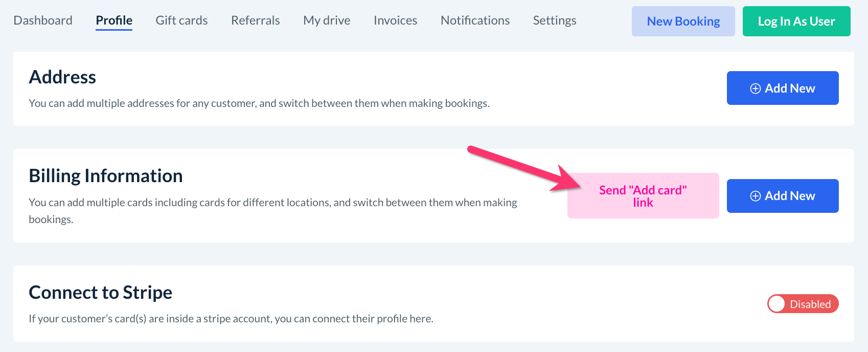Click the New Booking button
This screenshot has width=868, height=352.
point(683,21)
